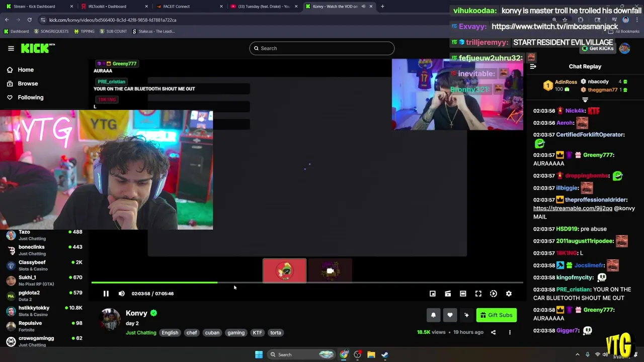Select the torta tag
The image size is (644, 362).
point(276,333)
